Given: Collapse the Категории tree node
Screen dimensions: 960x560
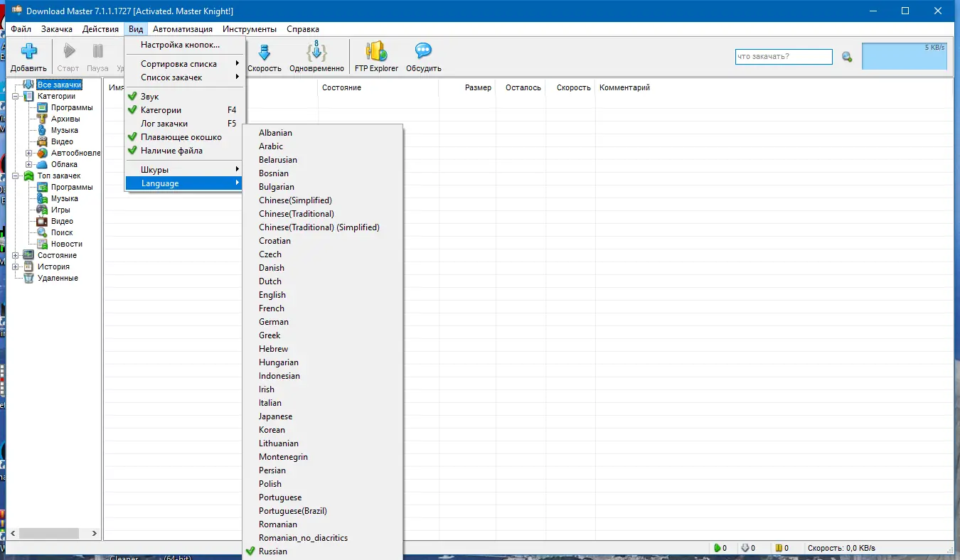Looking at the screenshot, I should pos(16,96).
